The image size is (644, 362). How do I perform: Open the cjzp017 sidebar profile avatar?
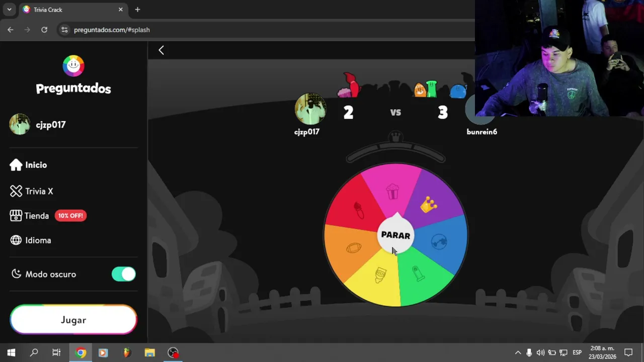20,125
